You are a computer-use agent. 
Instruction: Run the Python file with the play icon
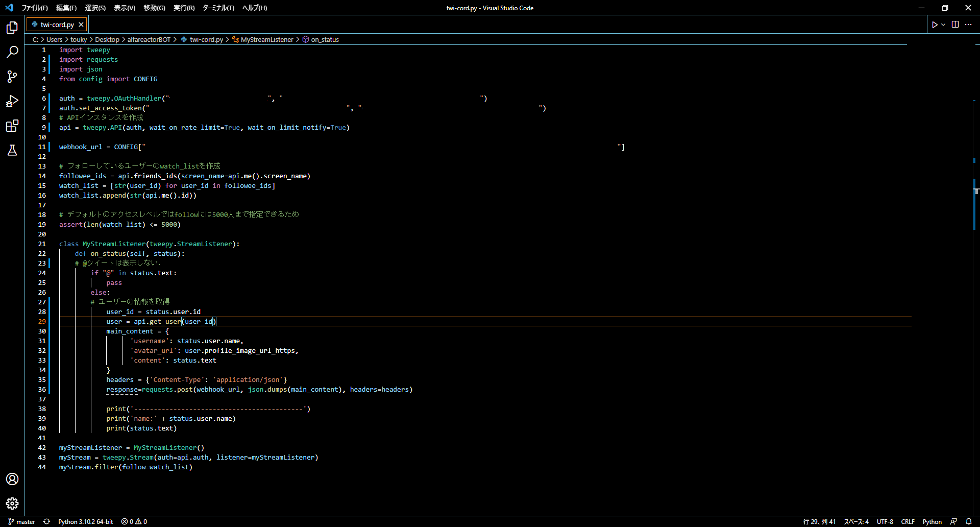coord(935,24)
